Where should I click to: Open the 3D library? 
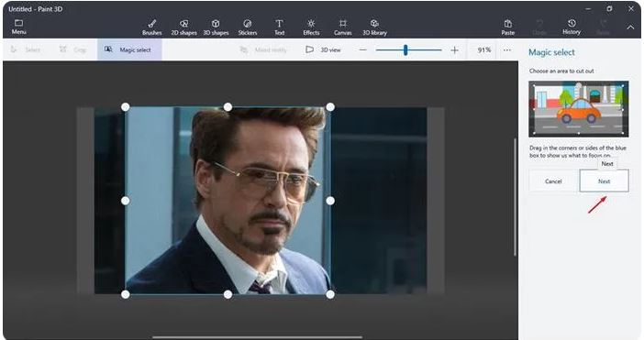tap(374, 27)
